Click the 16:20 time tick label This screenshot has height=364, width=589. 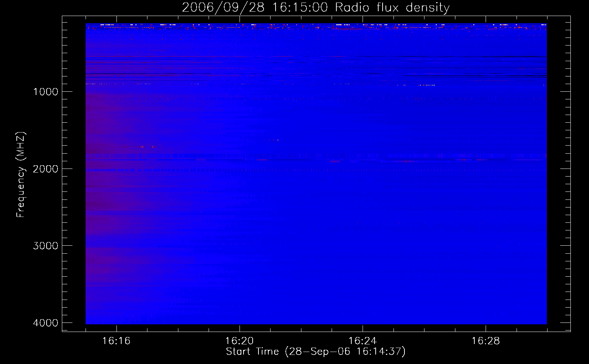[239, 341]
